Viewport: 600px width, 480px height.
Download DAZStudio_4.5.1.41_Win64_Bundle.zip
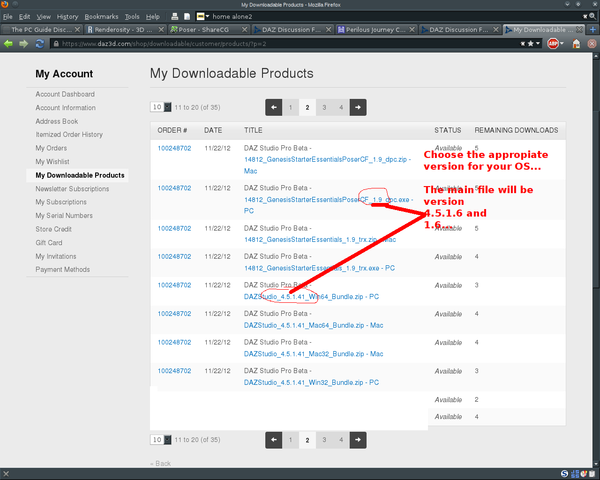pyautogui.click(x=311, y=297)
